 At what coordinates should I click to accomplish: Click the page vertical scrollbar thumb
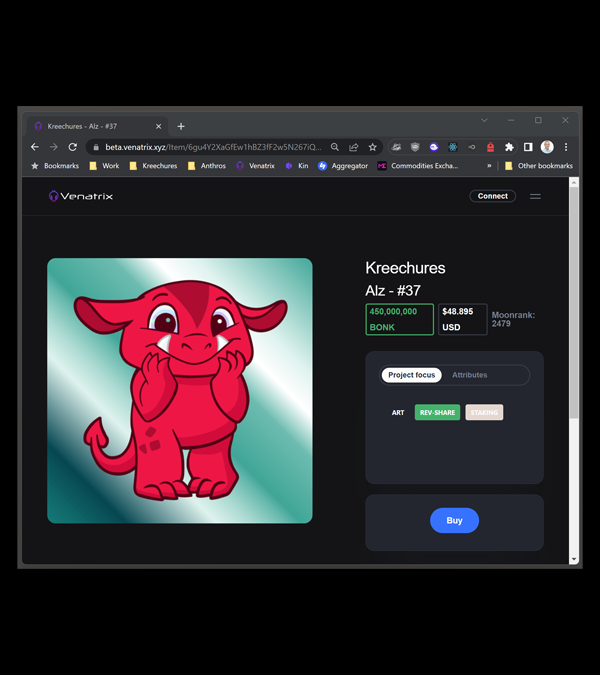pyautogui.click(x=574, y=301)
